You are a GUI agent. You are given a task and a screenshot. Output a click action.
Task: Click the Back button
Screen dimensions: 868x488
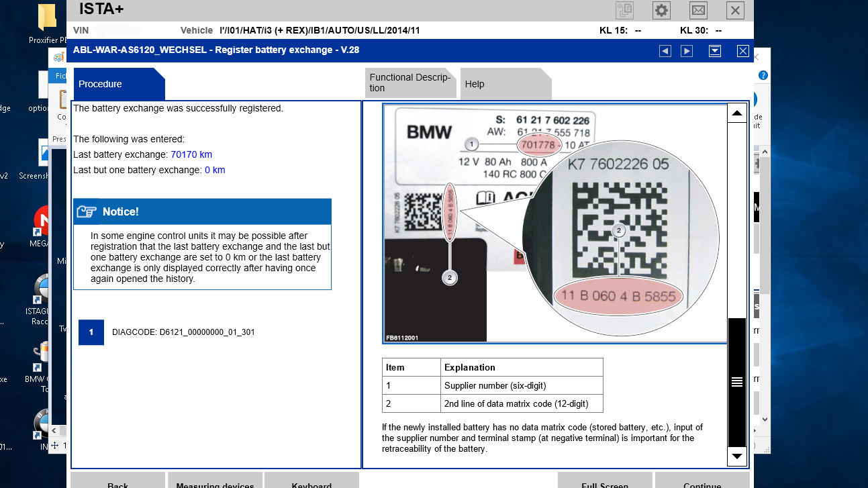point(118,480)
